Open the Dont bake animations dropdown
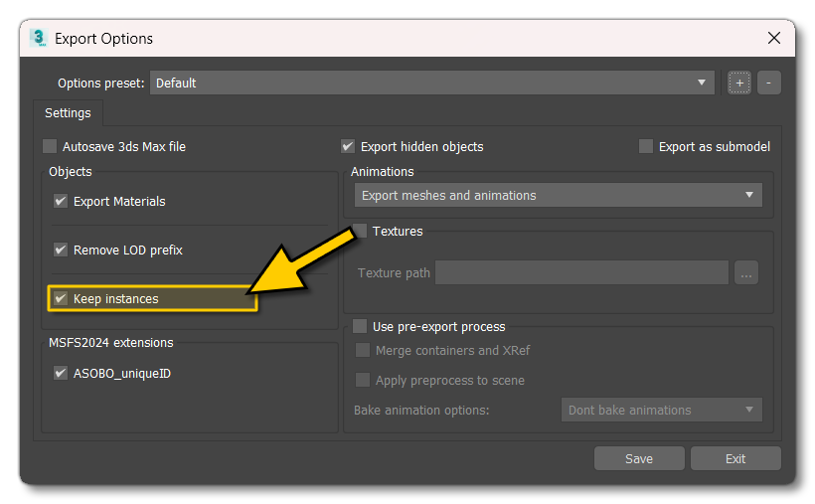 click(662, 410)
